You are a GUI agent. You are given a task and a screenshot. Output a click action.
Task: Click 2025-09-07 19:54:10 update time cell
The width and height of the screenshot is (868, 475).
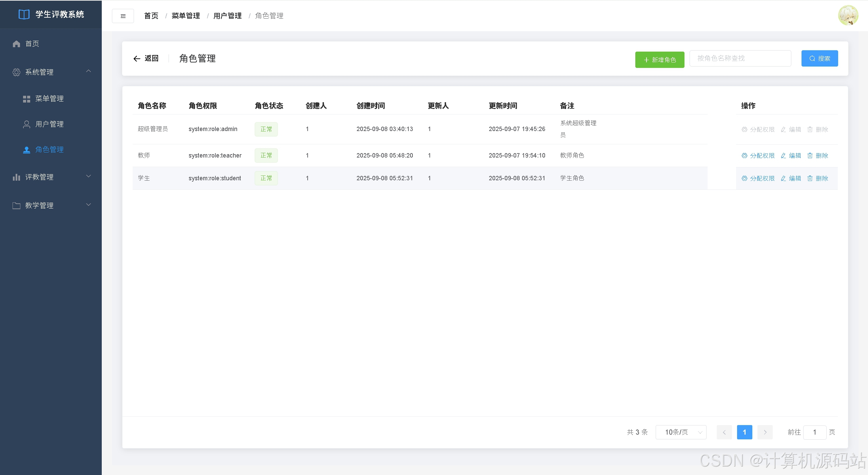[517, 156]
